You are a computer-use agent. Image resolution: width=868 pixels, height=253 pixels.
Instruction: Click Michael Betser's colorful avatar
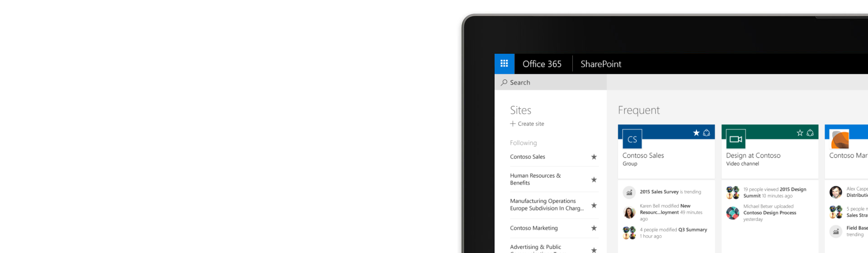click(x=733, y=213)
